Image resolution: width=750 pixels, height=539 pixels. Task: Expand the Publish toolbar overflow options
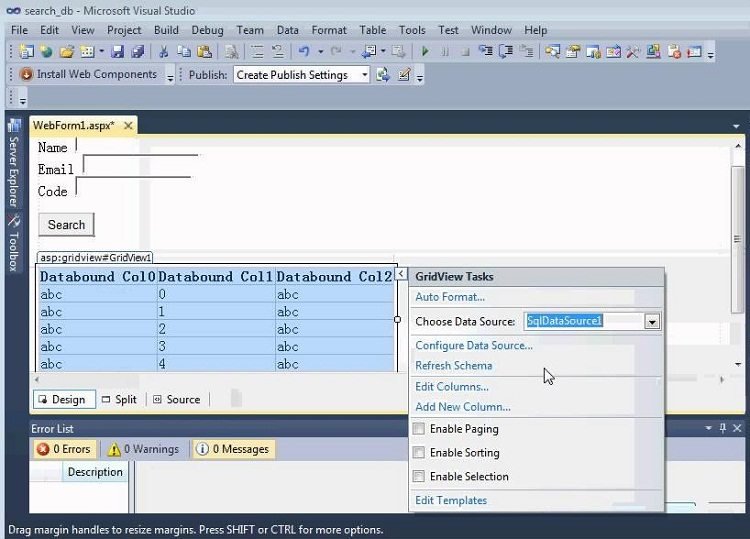coord(419,77)
